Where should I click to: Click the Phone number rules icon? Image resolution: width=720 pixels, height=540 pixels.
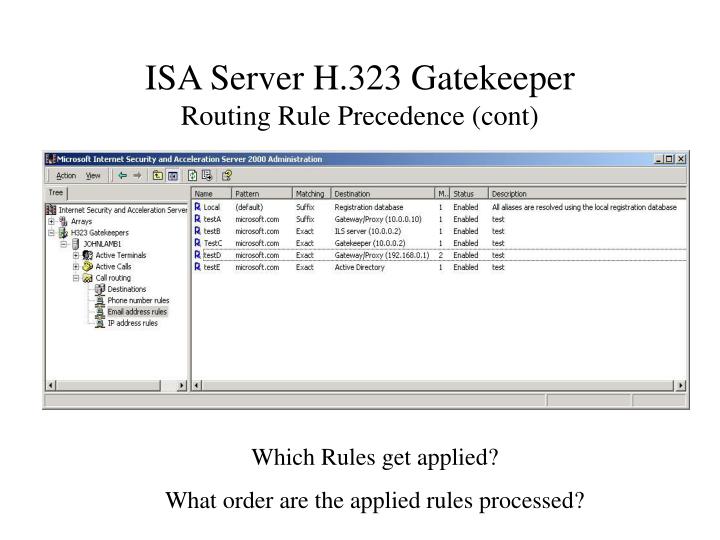tap(100, 301)
